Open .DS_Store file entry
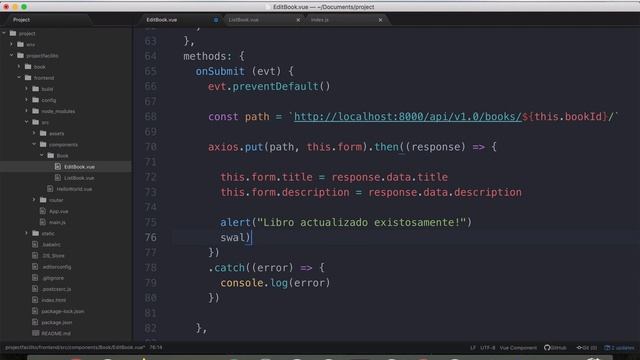Viewport: 640px width, 360px height. coord(53,256)
